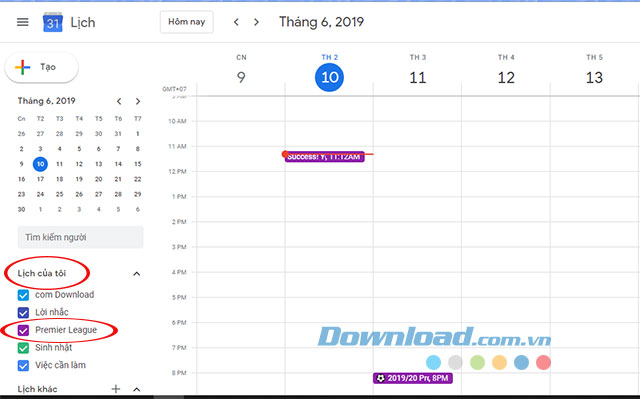640x399 pixels.
Task: Pick day 24 in mini calendar
Action: click(40, 194)
